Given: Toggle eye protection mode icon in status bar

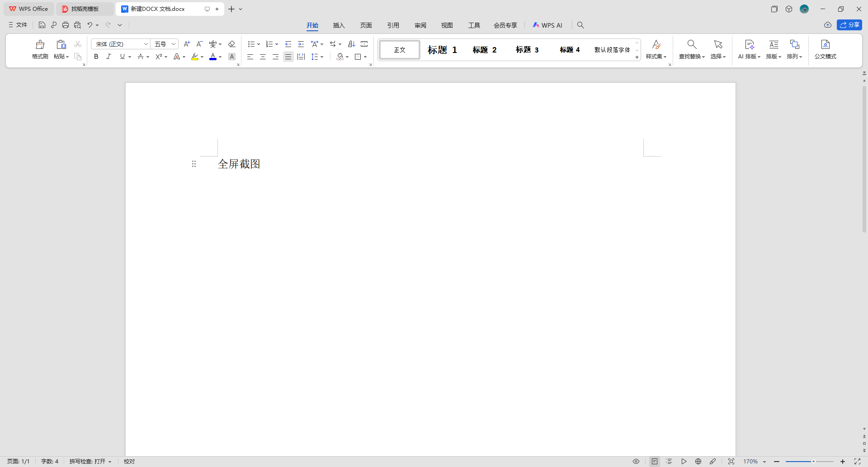Looking at the screenshot, I should 636,462.
